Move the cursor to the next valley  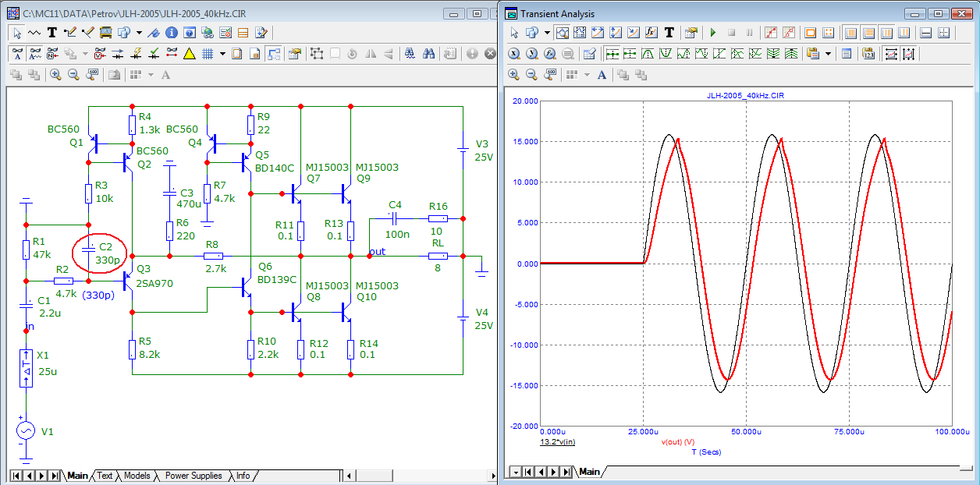666,54
